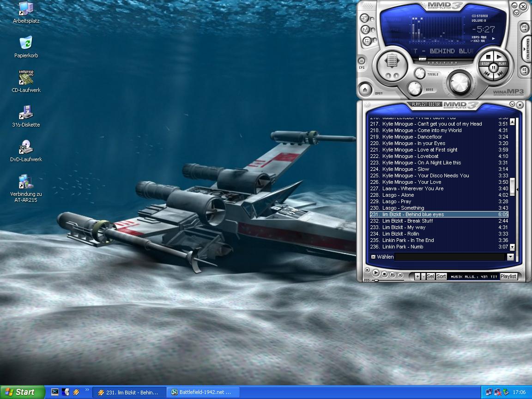The width and height of the screenshot is (532, 399).
Task: Select track 222 Kylie Minogue - Loveboat
Action: point(439,156)
